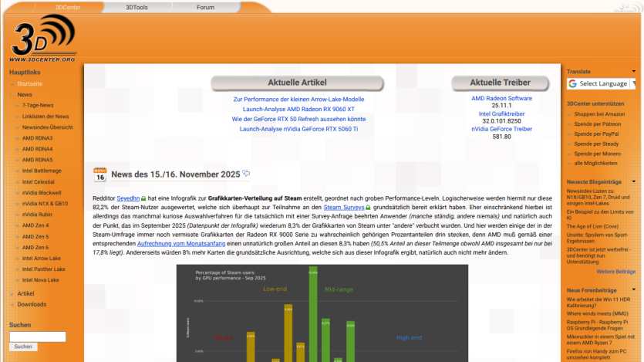Collapse the News tree item arrow
Screen dimensions: 644x362
point(12,94)
